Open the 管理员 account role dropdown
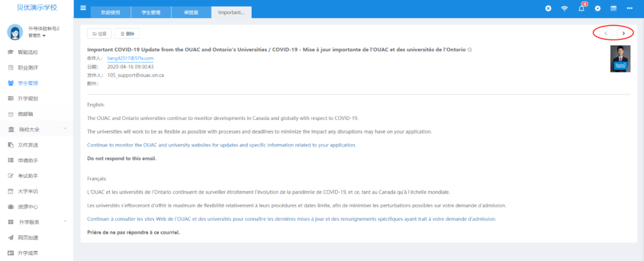 38,36
